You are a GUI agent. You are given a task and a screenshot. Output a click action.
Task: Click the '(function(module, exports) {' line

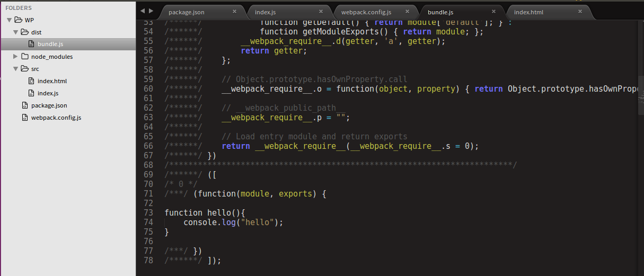(260, 193)
